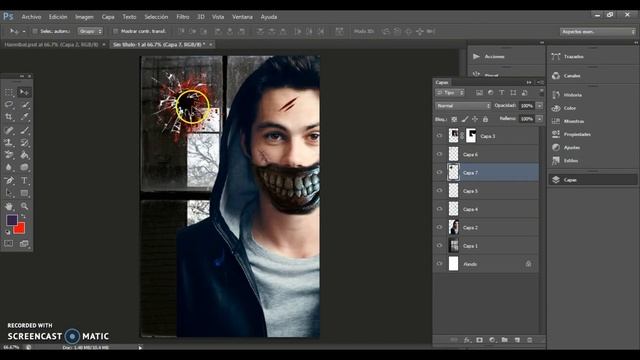Image resolution: width=640 pixels, height=360 pixels.
Task: Open the Historia panel
Action: pyautogui.click(x=573, y=95)
